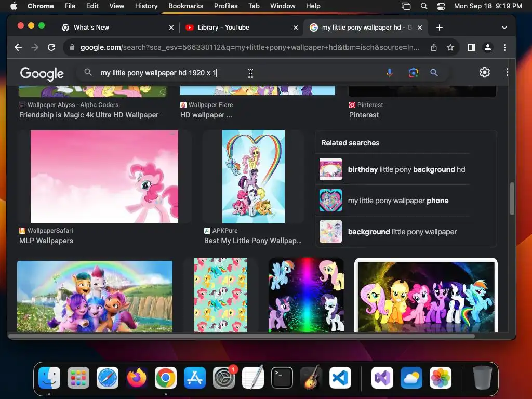Open teal pony pattern thumbnail
The image size is (532, 399).
point(220,295)
